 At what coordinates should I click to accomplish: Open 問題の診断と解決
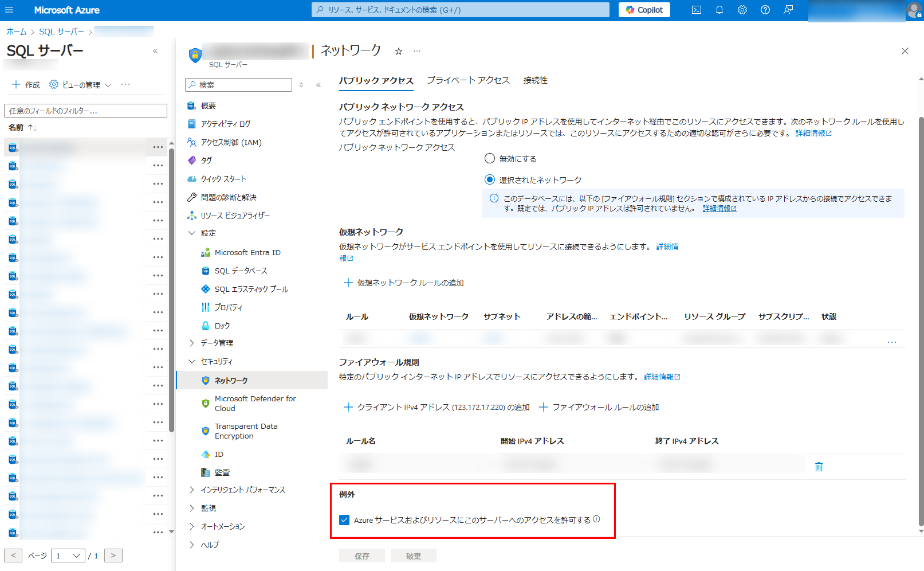coord(229,197)
